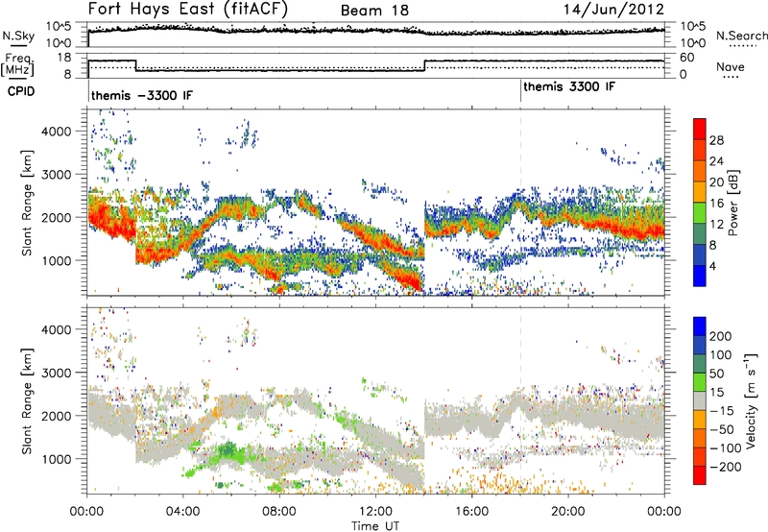Click the '3000' tick in power panel
This screenshot has width=768, height=532.
pos(57,175)
